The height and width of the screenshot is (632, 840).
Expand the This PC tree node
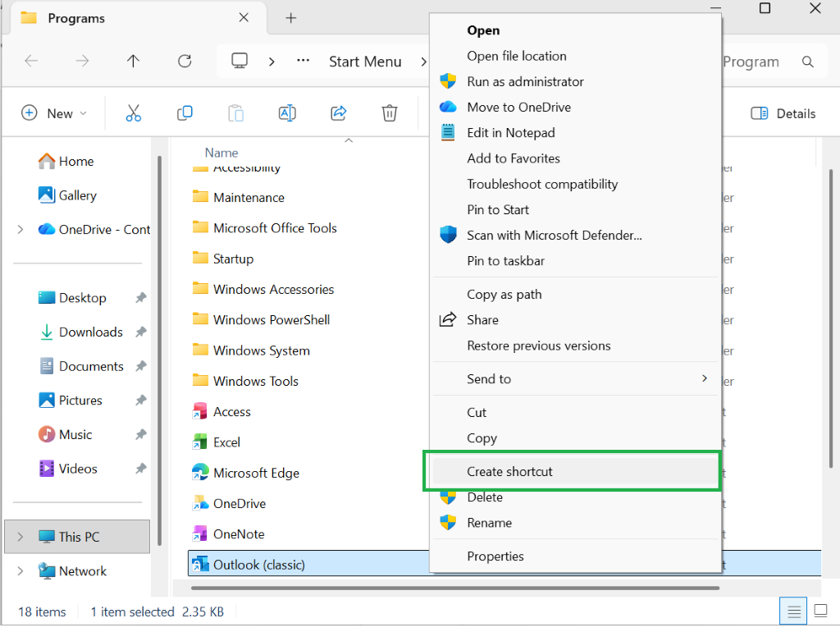(21, 537)
